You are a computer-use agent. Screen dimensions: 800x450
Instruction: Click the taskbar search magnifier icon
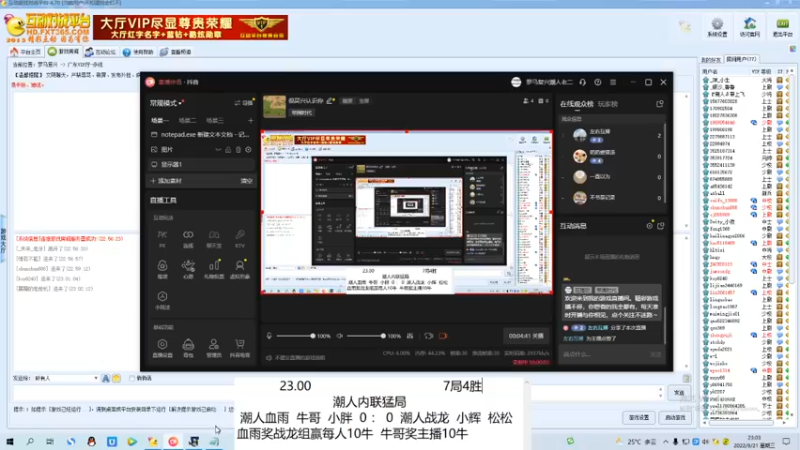(30, 441)
